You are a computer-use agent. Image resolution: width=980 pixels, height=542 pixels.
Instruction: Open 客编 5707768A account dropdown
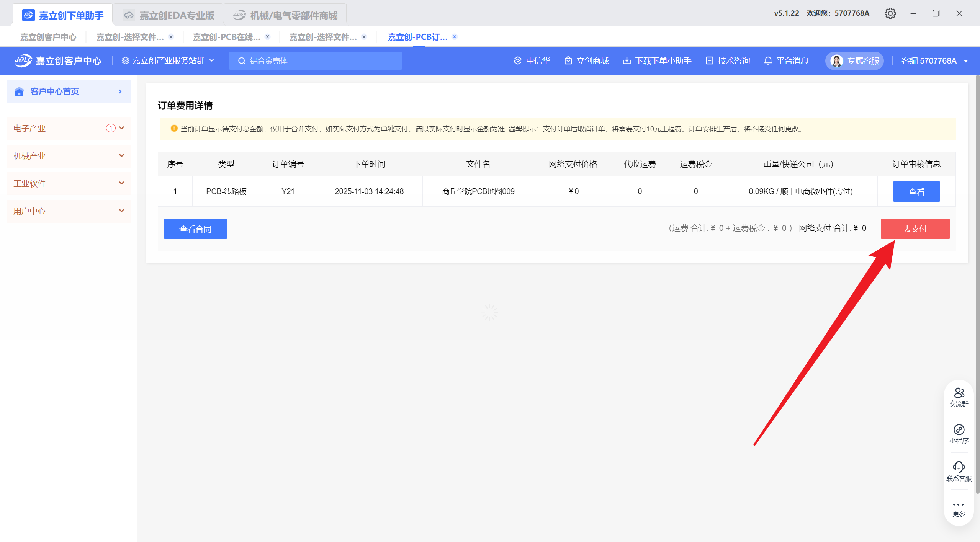934,61
